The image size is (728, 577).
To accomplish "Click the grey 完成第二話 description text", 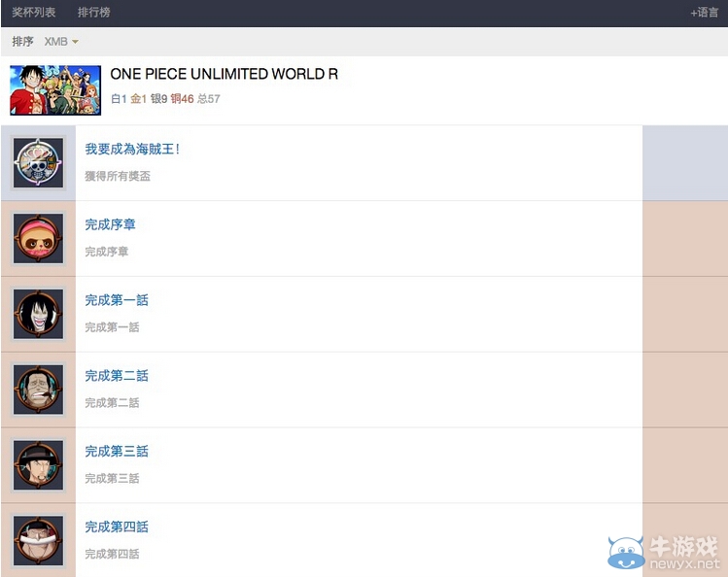I will (x=112, y=402).
